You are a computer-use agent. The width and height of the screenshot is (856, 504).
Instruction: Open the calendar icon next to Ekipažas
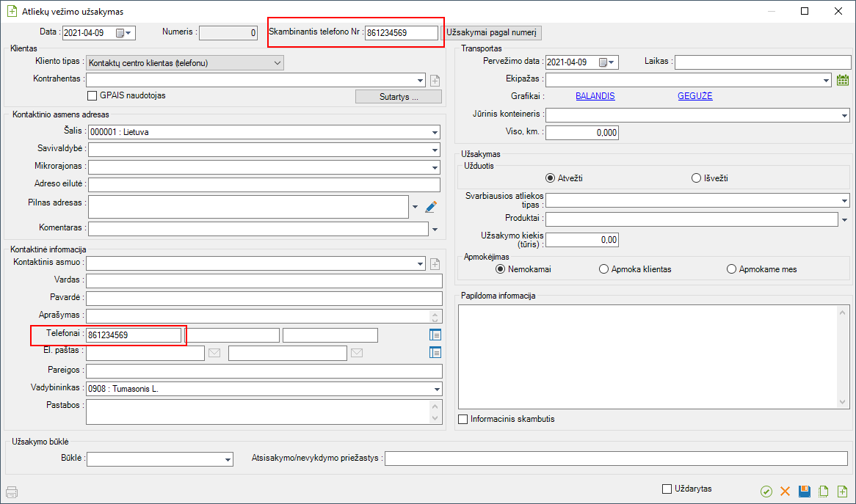pos(842,80)
